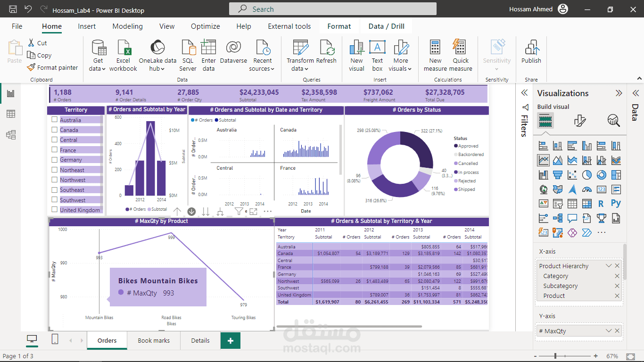
Task: Click the New measure button
Action: coord(435,55)
